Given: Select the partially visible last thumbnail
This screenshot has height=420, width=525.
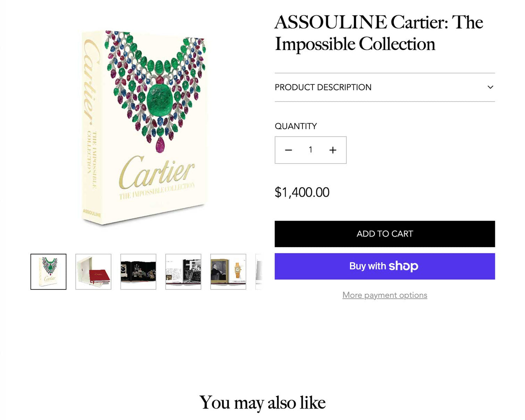Looking at the screenshot, I should (x=259, y=272).
